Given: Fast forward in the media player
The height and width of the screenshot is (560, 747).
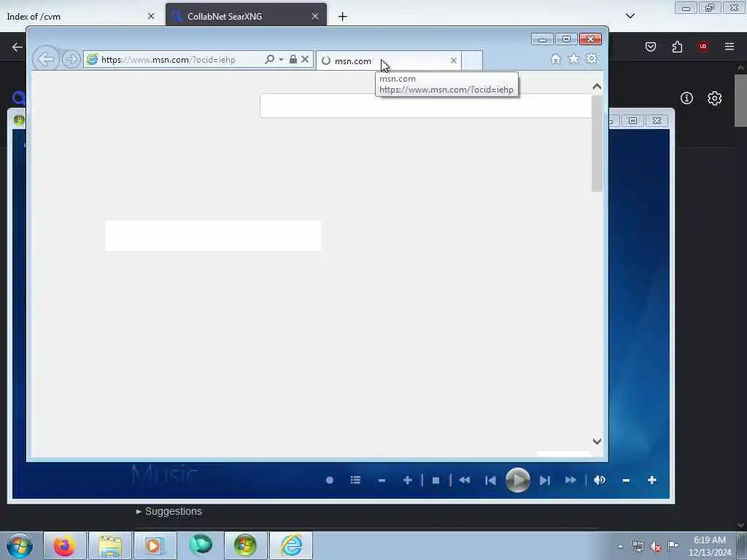Looking at the screenshot, I should tap(570, 480).
